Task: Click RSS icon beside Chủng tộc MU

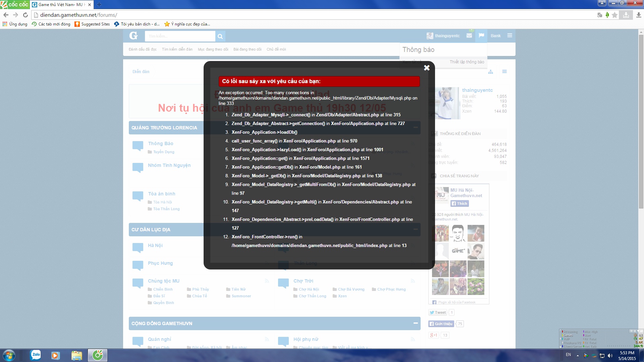Action: tap(267, 281)
